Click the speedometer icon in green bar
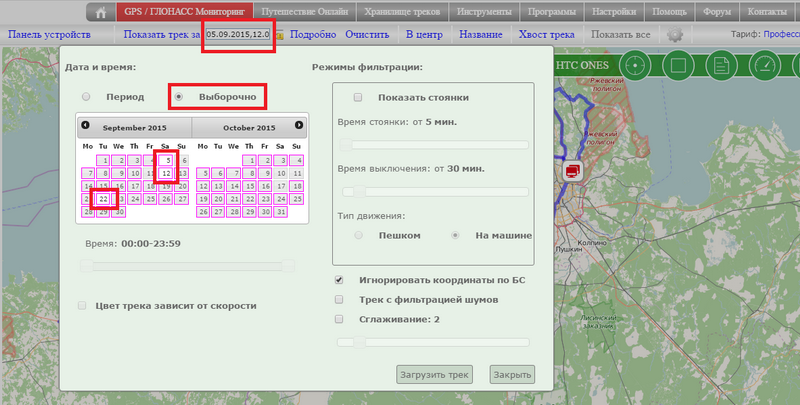The height and width of the screenshot is (405, 800). point(763,67)
